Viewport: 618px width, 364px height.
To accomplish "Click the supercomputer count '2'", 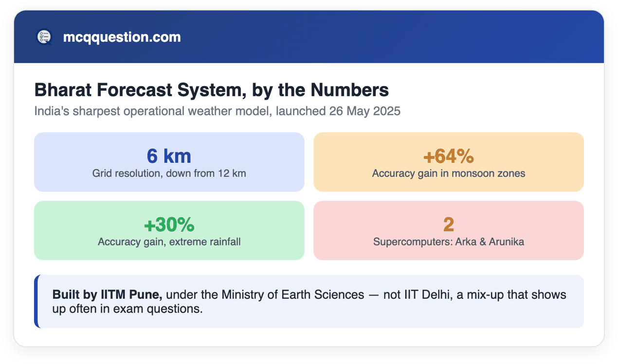I will [448, 225].
